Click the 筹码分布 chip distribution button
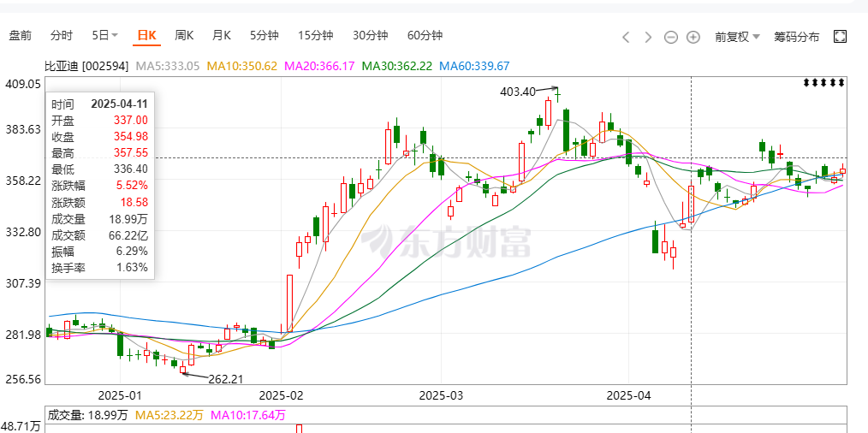The height and width of the screenshot is (433, 868). point(797,37)
